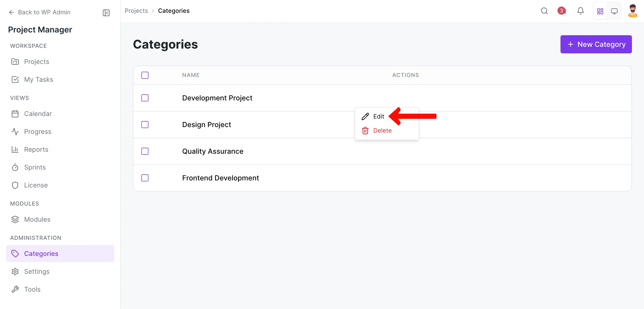Select the Calendar view icon in sidebar
This screenshot has height=309, width=644.
point(15,113)
